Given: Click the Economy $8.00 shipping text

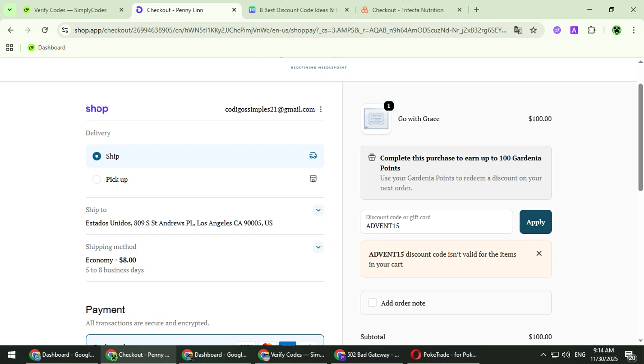Looking at the screenshot, I should (111, 260).
